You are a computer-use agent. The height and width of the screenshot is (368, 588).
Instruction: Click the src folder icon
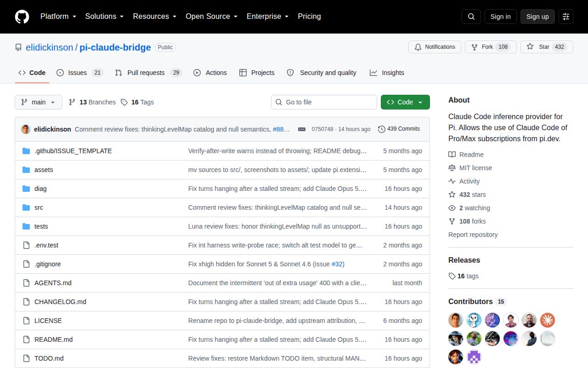(26, 207)
